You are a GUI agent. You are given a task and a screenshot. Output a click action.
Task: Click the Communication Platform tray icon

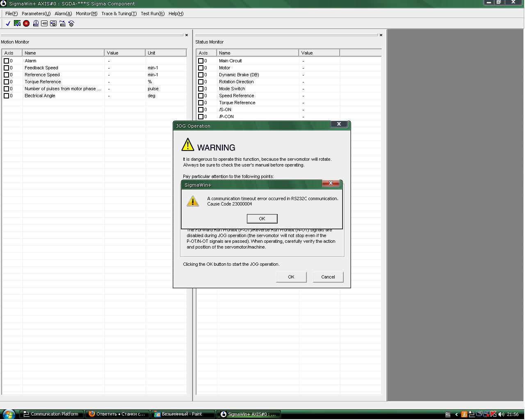click(472, 414)
